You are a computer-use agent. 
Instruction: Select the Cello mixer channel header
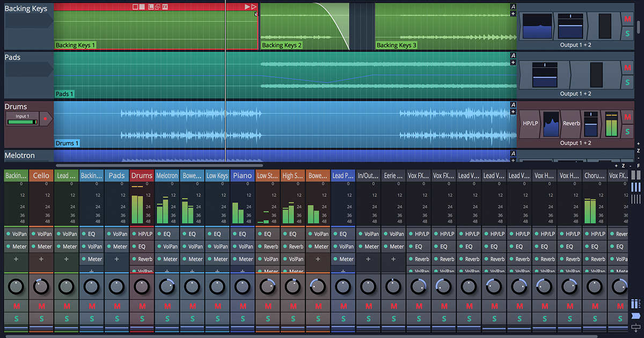tap(41, 175)
